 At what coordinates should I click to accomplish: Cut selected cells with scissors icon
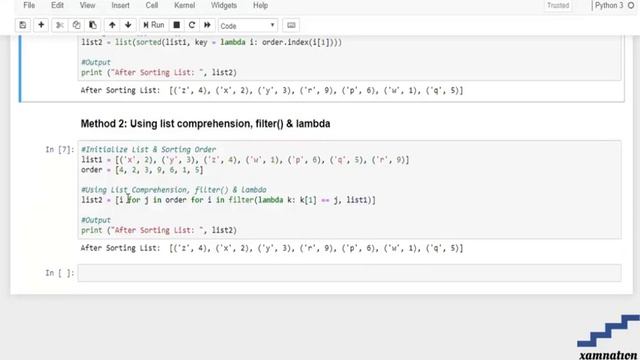pyautogui.click(x=60, y=25)
